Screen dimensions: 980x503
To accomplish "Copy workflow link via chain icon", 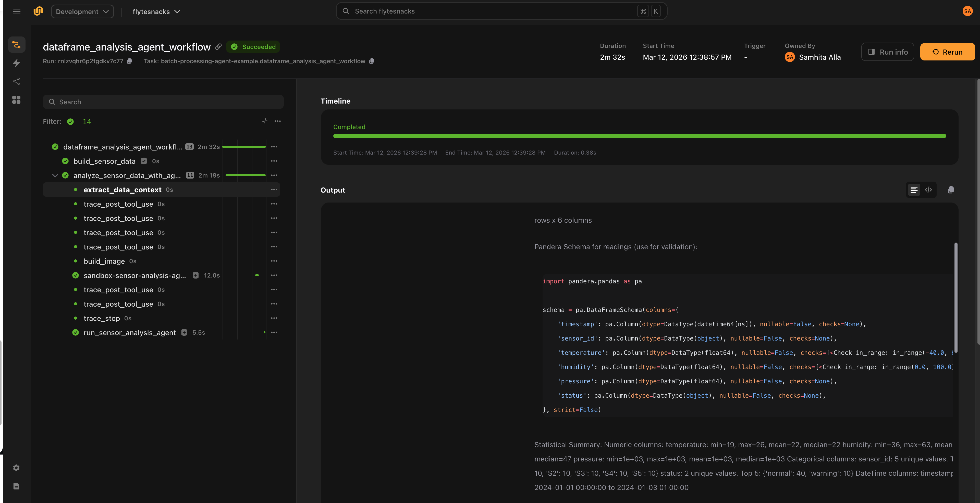I will click(218, 47).
